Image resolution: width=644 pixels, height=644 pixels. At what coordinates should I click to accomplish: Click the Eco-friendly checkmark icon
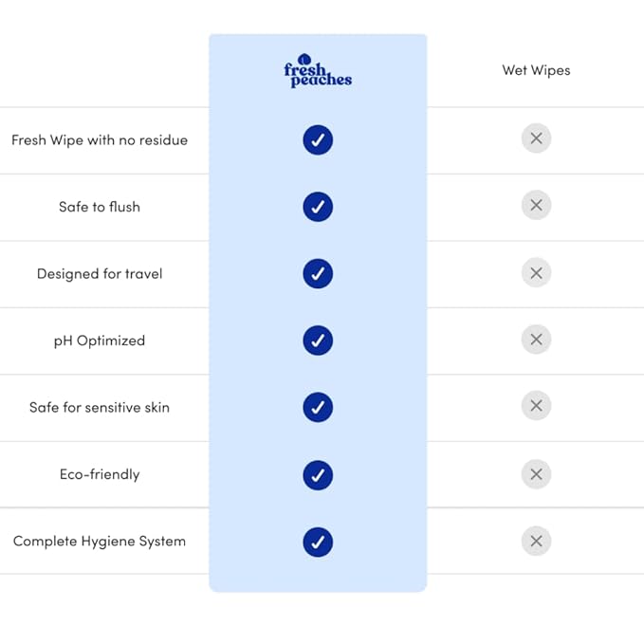coord(318,474)
